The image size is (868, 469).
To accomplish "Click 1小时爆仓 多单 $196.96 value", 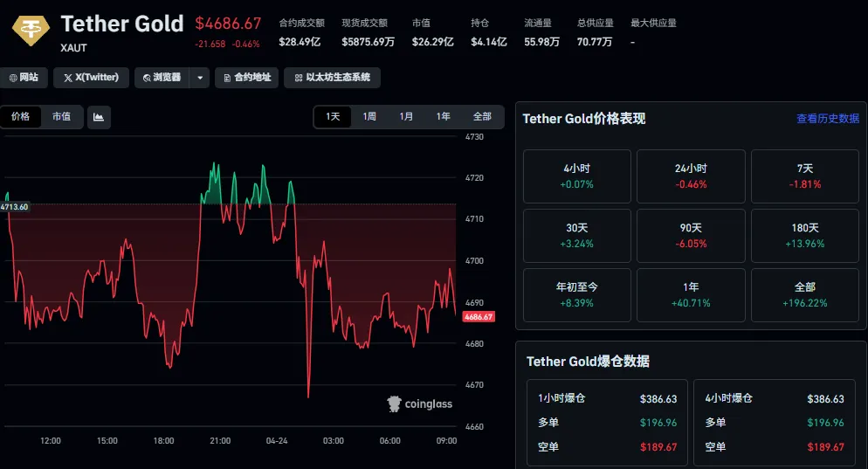I will click(x=658, y=423).
